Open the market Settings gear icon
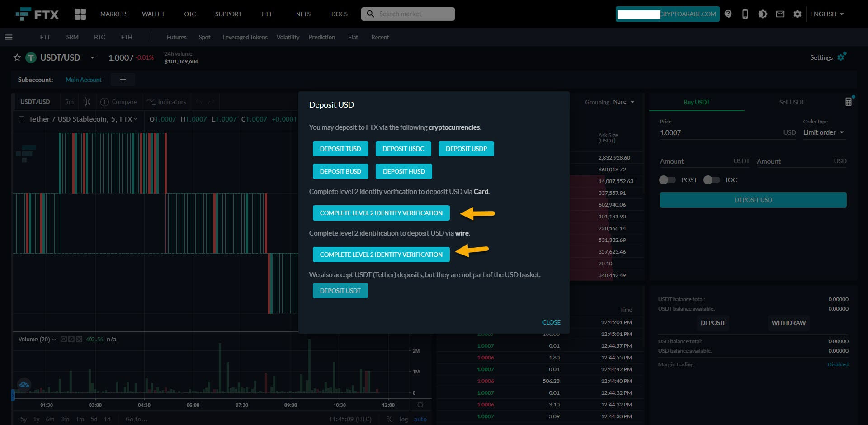Image resolution: width=868 pixels, height=425 pixels. 841,57
